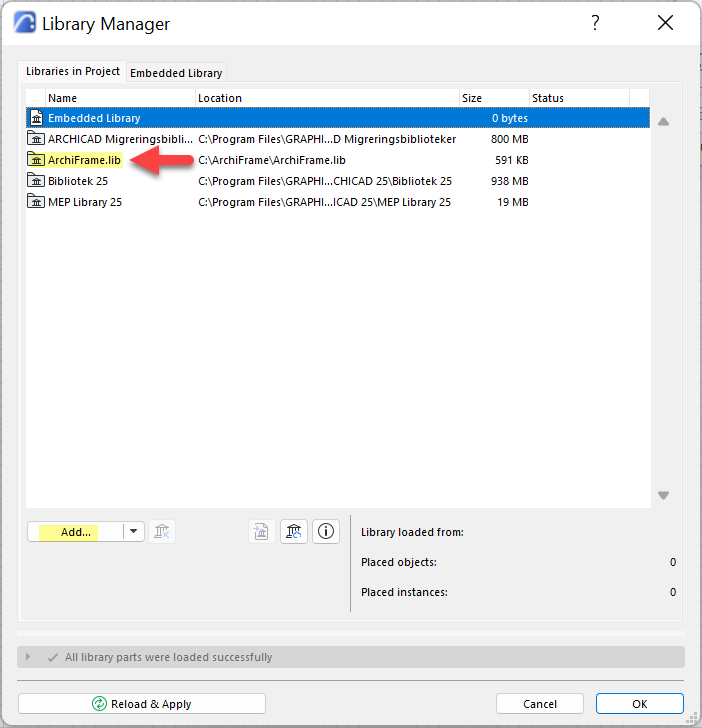Click the ArchiFrame.lib folder icon
Screen dimensions: 702x728
(x=36, y=160)
